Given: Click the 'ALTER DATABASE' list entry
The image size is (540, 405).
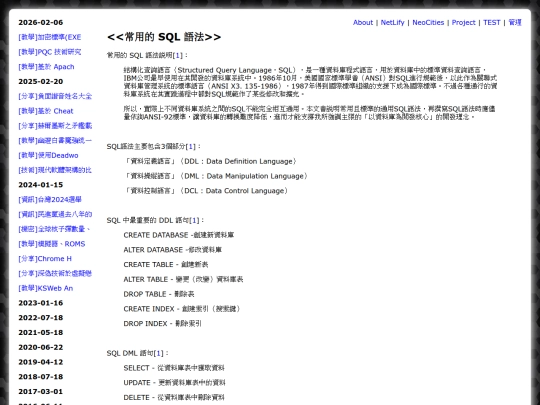Looking at the screenshot, I should 173,250.
